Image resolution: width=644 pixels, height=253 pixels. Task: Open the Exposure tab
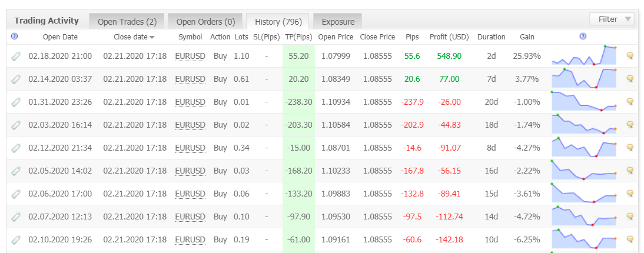coord(338,22)
